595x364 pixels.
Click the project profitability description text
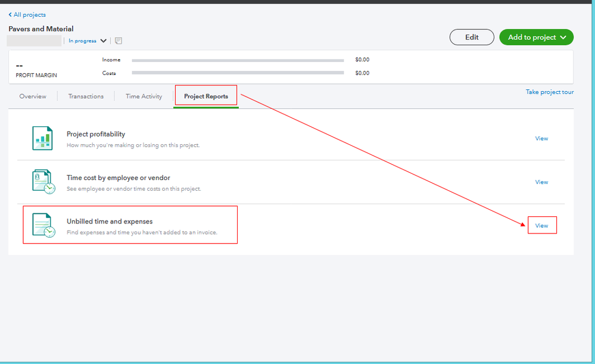(133, 145)
